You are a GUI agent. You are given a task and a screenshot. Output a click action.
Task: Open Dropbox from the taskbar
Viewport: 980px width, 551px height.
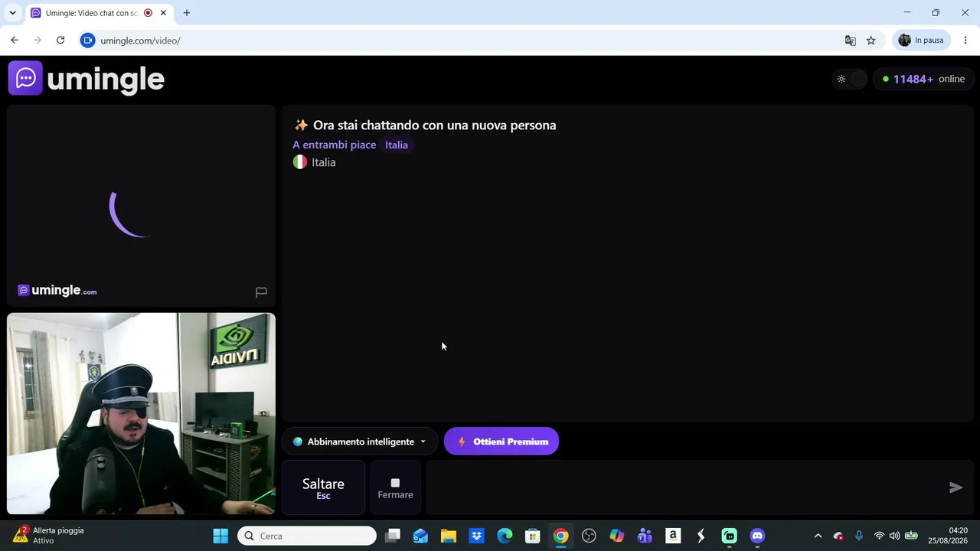[476, 536]
